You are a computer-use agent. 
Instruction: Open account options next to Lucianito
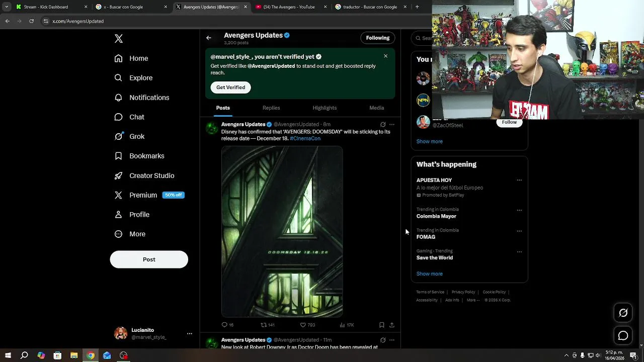[x=190, y=333]
